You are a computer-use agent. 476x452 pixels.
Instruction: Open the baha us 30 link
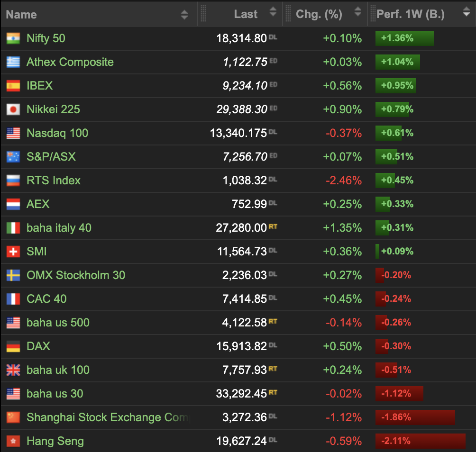55,393
